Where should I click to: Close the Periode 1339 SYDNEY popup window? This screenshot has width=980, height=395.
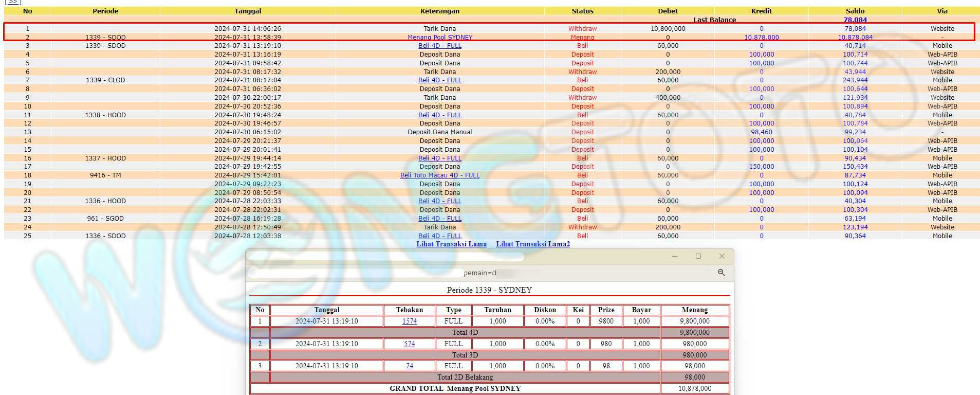point(722,256)
